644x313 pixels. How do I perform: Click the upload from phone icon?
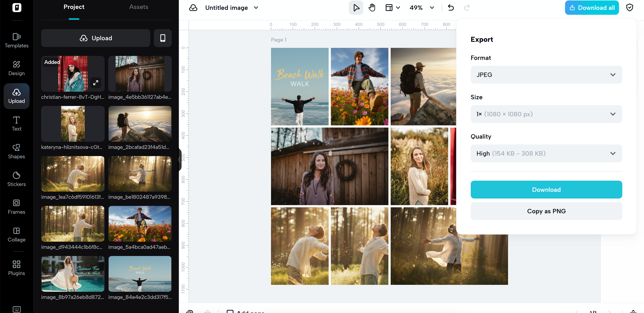click(x=163, y=38)
